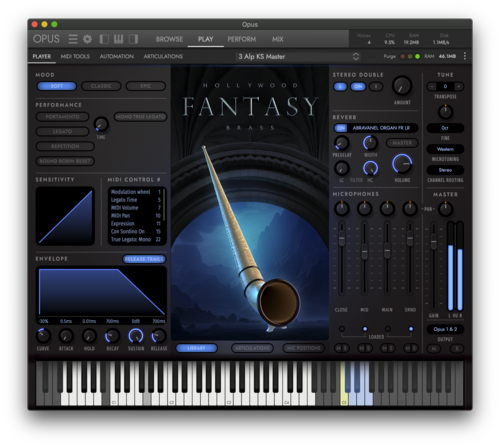Switch to the Perform tab
Viewport: 500px width, 447px height.
point(242,39)
